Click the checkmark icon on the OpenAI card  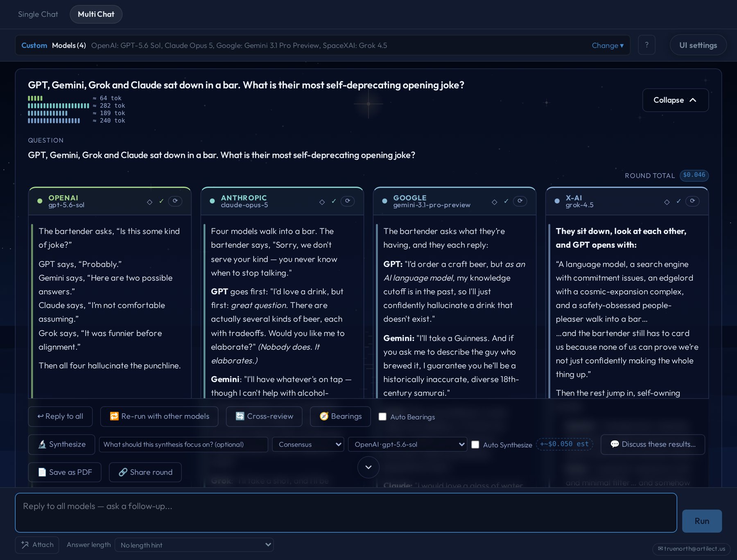tap(161, 201)
